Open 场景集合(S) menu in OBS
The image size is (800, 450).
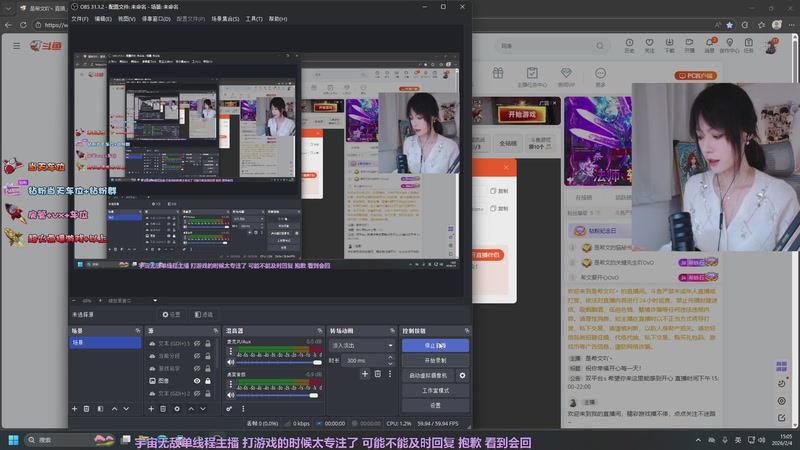coord(225,19)
